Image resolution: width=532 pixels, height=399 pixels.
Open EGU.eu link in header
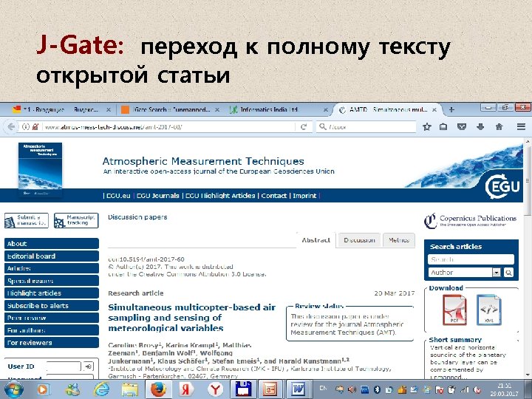tap(118, 196)
